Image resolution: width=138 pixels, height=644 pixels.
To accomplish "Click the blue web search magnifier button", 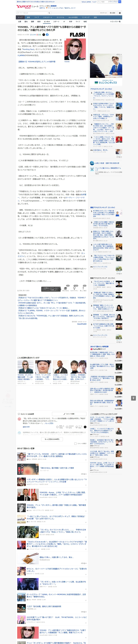I will [120, 2].
